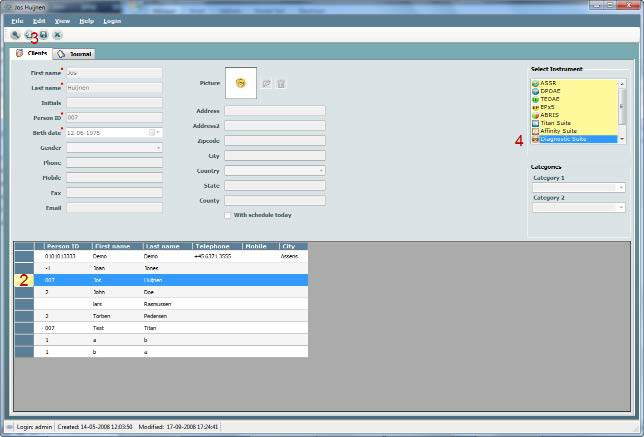Select the Affinity Suite instrument

pyautogui.click(x=574, y=131)
